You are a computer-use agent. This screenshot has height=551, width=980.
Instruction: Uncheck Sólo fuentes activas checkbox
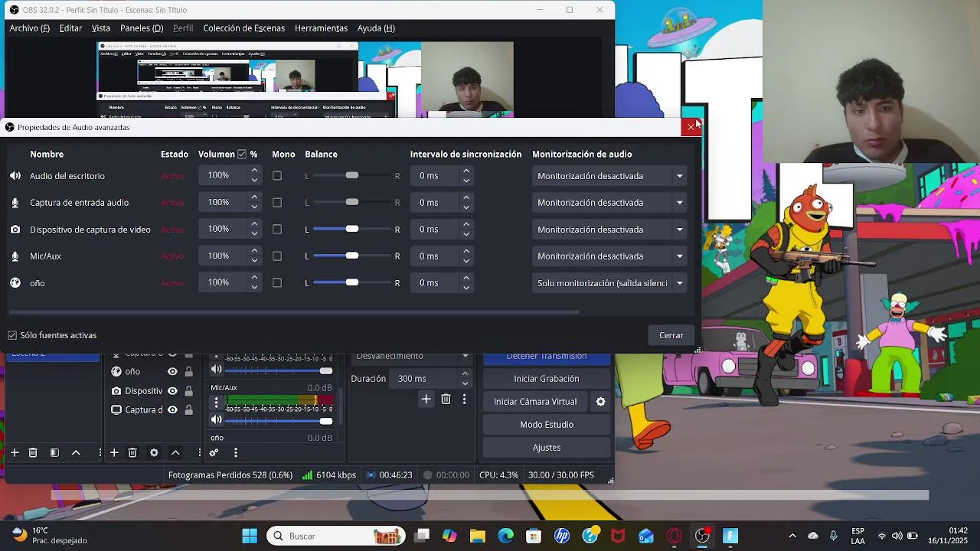pyautogui.click(x=12, y=335)
